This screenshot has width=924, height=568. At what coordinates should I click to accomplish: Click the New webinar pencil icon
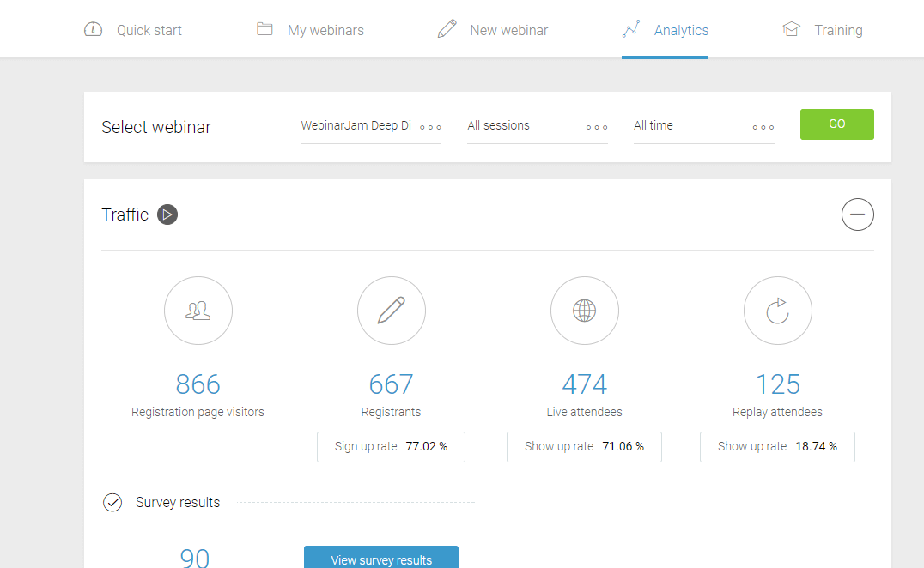click(x=447, y=29)
